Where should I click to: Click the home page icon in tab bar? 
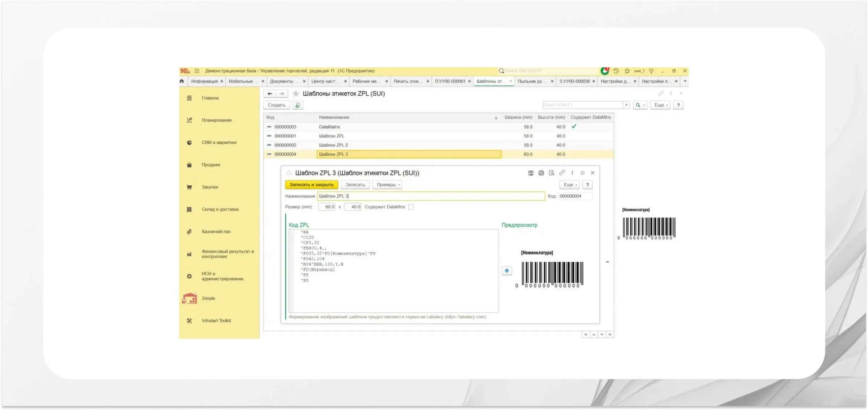(x=182, y=81)
